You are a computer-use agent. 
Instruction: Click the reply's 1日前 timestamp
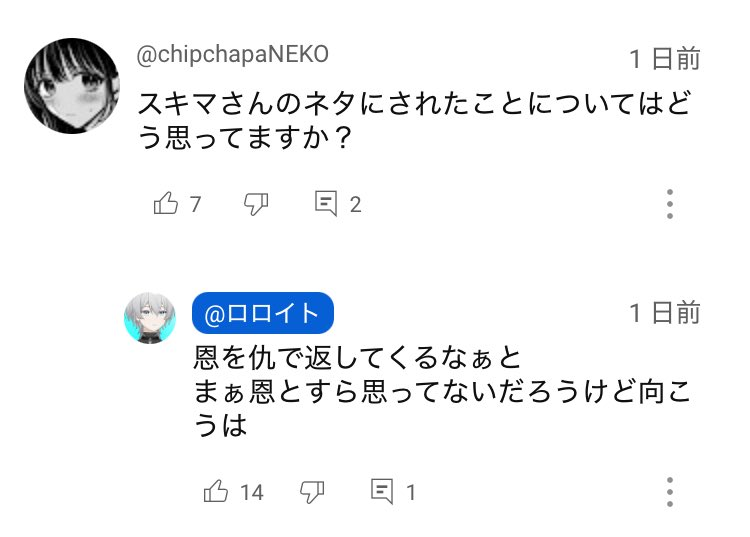click(665, 313)
